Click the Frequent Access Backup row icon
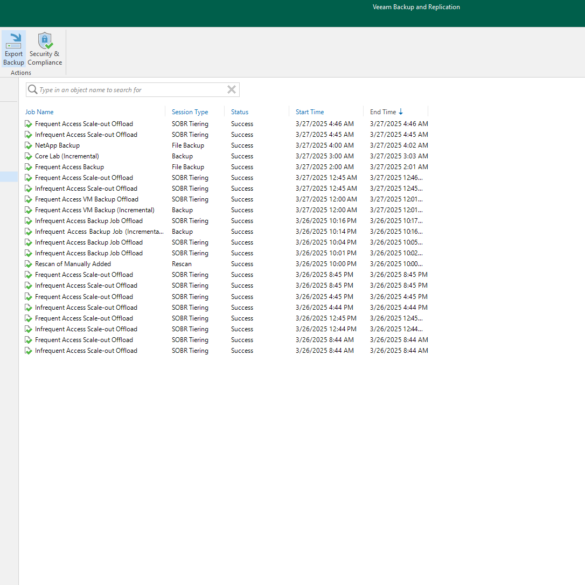The height and width of the screenshot is (585, 585). 28,167
